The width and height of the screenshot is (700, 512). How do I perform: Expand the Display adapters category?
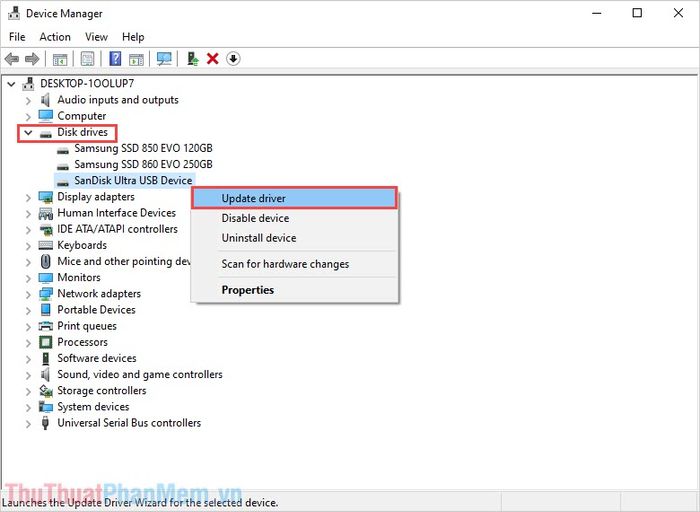[x=29, y=197]
